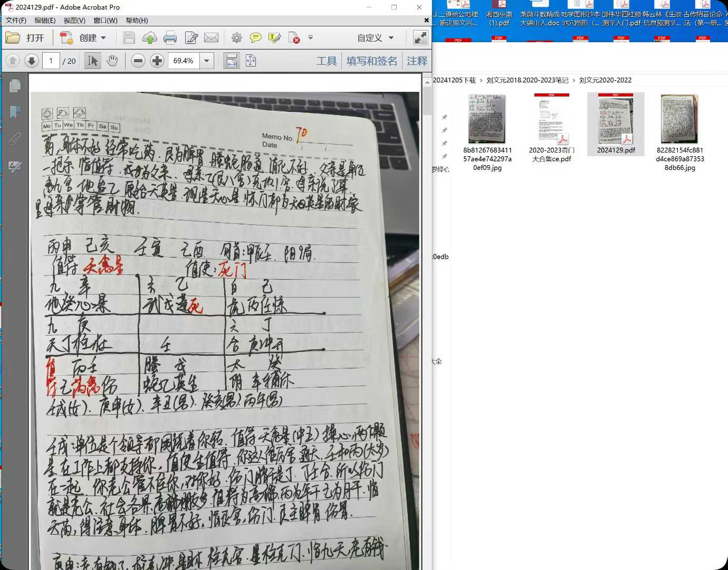Screen dimensions: 728x570
Task: Choose the Select tool cursor icon
Action: tap(92, 61)
